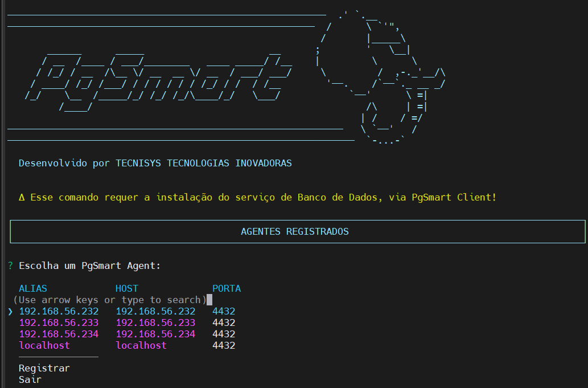
Task: Click host value 192.168.56.233
Action: [155, 322]
